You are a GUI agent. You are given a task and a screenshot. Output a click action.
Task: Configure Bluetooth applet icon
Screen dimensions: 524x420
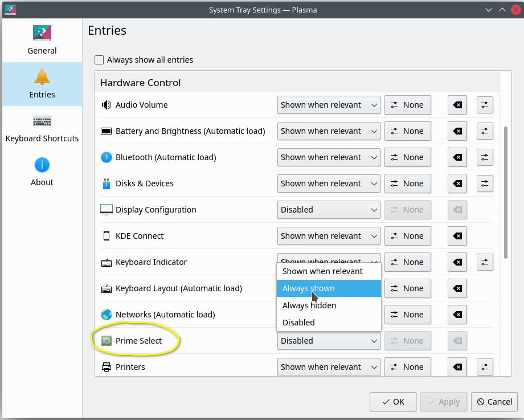(x=485, y=157)
